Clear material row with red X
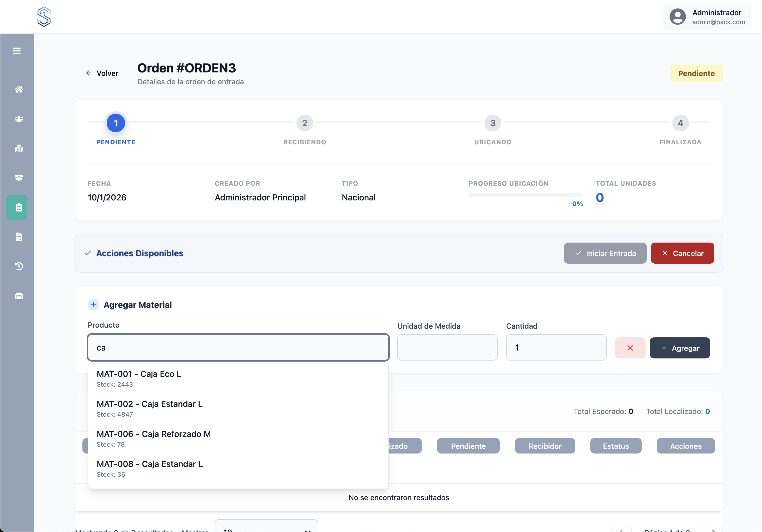Viewport: 762px width, 532px height. point(630,348)
